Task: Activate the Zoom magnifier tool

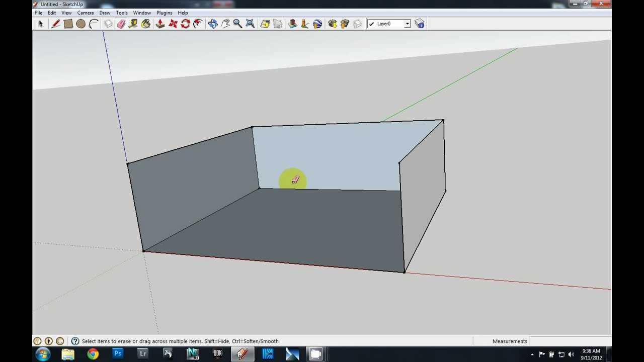Action: click(237, 24)
